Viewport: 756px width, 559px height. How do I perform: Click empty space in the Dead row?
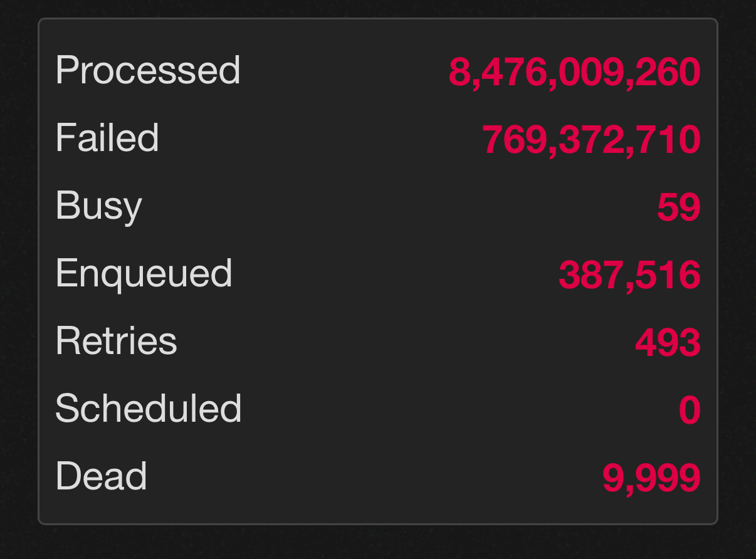pos(374,478)
